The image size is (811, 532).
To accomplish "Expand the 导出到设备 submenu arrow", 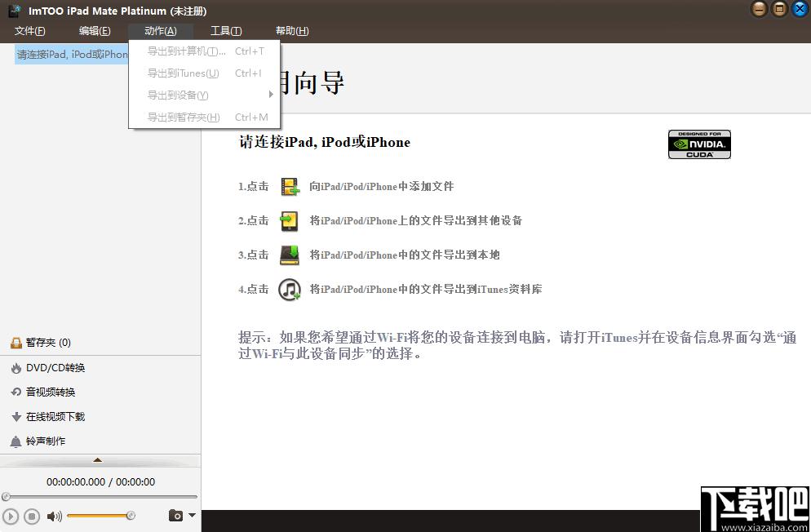I will pyautogui.click(x=271, y=95).
